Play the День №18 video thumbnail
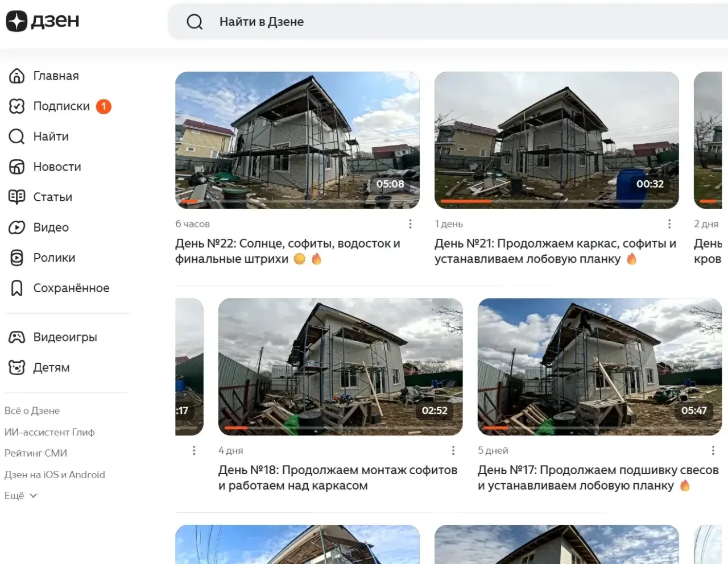The width and height of the screenshot is (728, 564). [341, 367]
